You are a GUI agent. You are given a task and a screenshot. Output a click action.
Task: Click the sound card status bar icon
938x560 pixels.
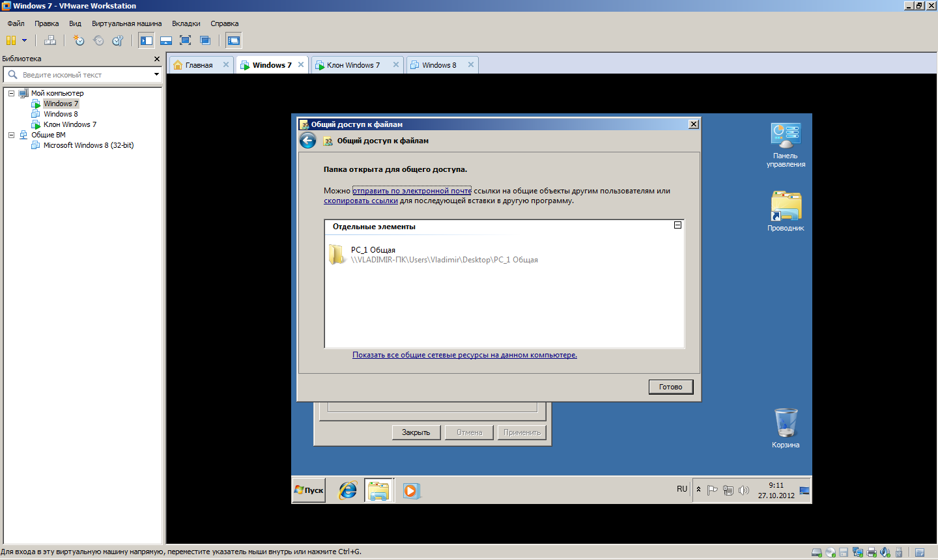tap(885, 553)
